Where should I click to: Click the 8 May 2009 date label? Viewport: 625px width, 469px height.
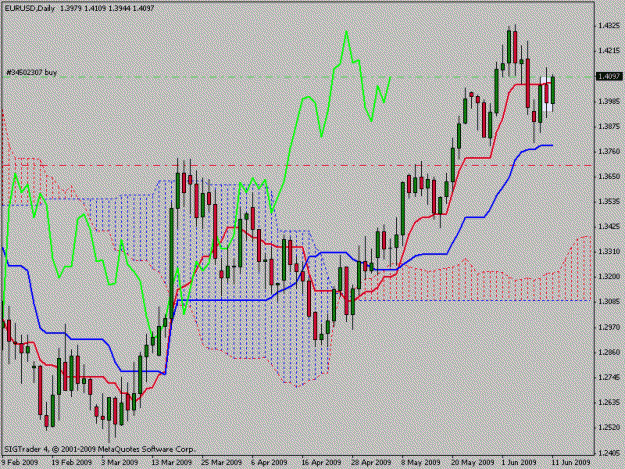(421, 462)
